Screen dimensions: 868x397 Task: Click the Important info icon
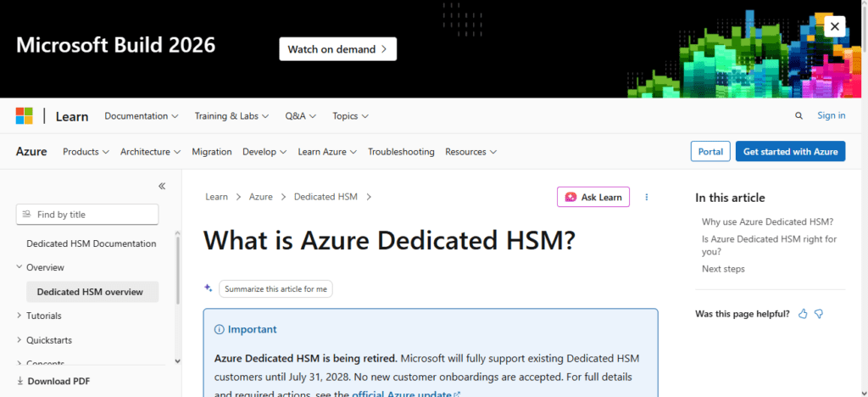pyautogui.click(x=220, y=330)
